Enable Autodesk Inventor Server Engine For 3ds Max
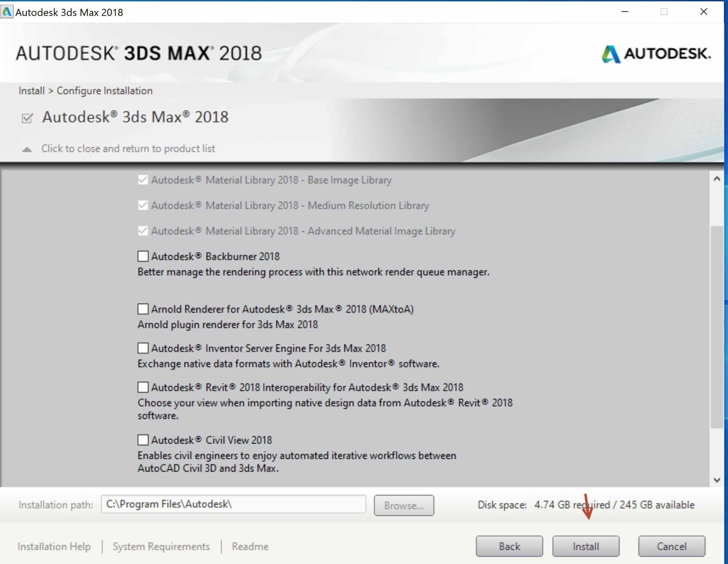Viewport: 728px width, 564px height. 142,348
